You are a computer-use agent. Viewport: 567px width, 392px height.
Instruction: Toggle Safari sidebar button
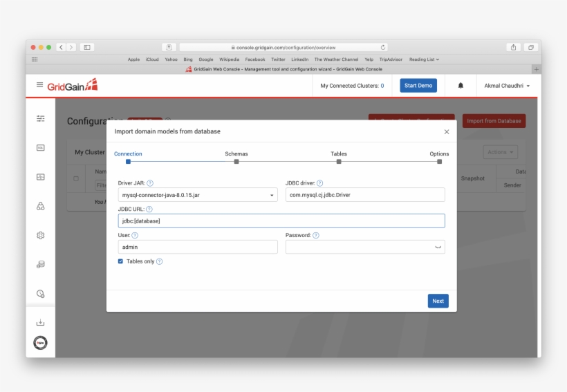(x=87, y=48)
